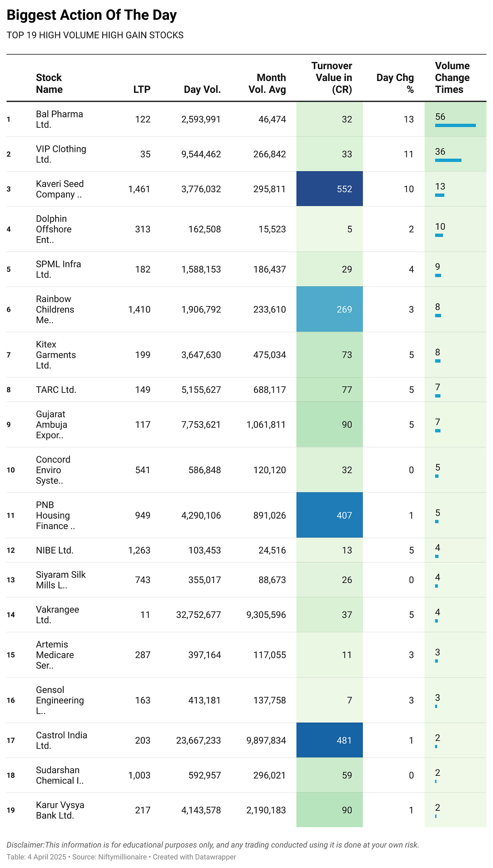Select the Gujarat Ambuja Expor.. stock name
This screenshot has width=493, height=868.
[x=51, y=425]
